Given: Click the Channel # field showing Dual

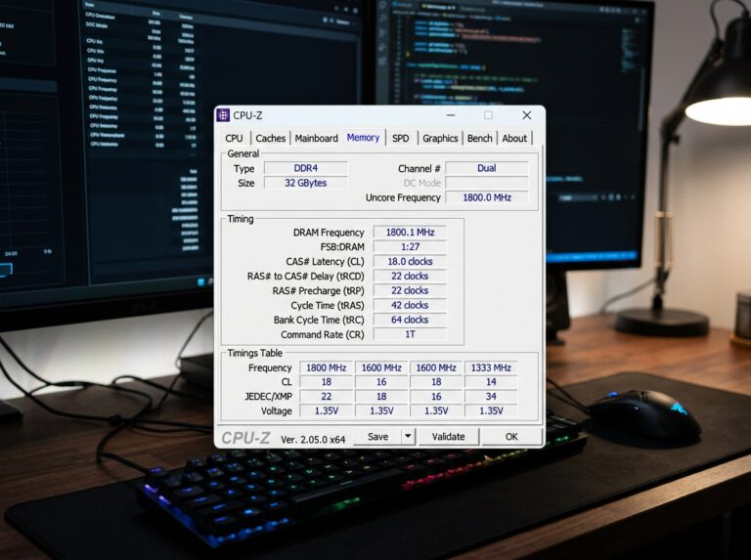Looking at the screenshot, I should click(x=487, y=168).
